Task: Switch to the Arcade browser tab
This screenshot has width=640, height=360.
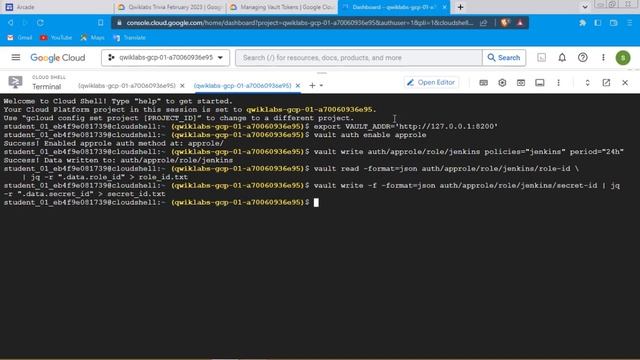Action: (57, 7)
